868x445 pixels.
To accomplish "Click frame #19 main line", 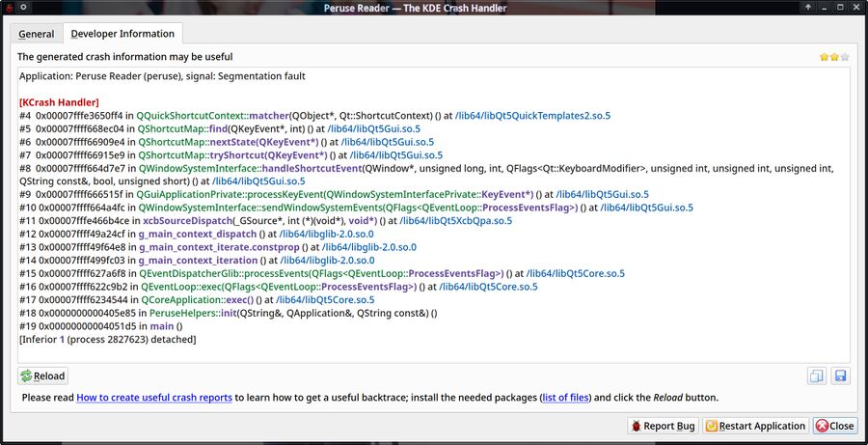I will [x=101, y=326].
